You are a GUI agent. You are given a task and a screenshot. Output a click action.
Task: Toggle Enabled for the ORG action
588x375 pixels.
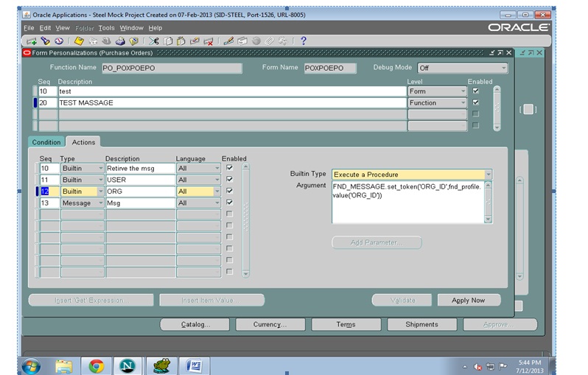coord(229,191)
